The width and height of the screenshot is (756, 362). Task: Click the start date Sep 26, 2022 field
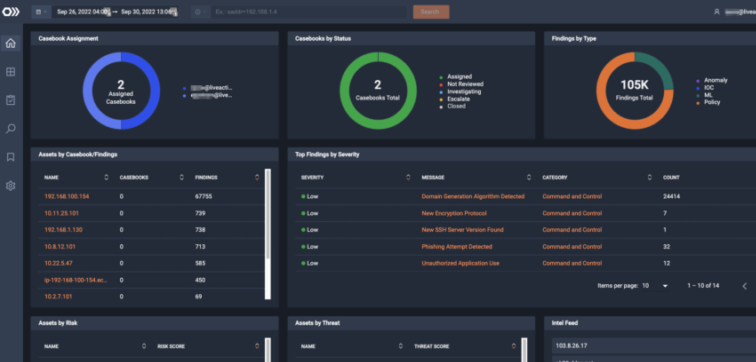(83, 12)
